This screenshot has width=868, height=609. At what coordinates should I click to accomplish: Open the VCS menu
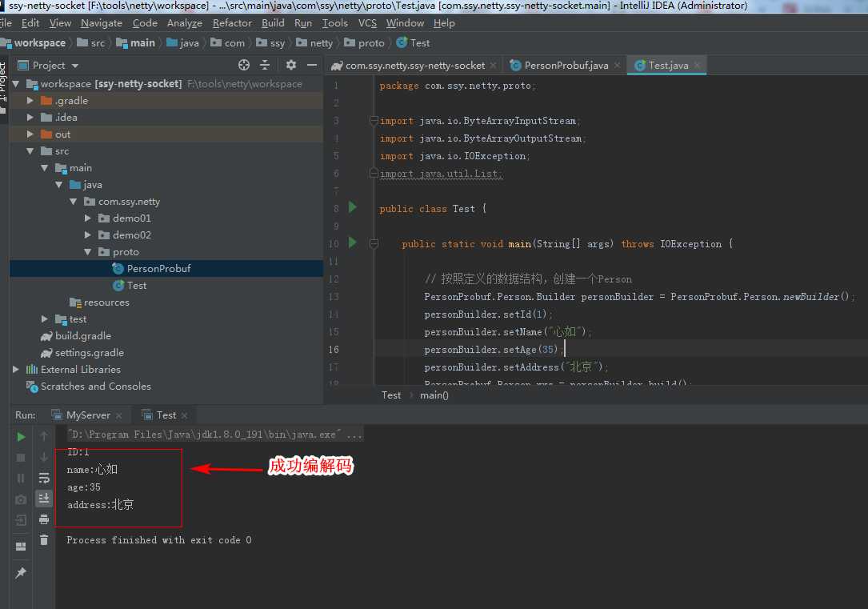(x=367, y=23)
